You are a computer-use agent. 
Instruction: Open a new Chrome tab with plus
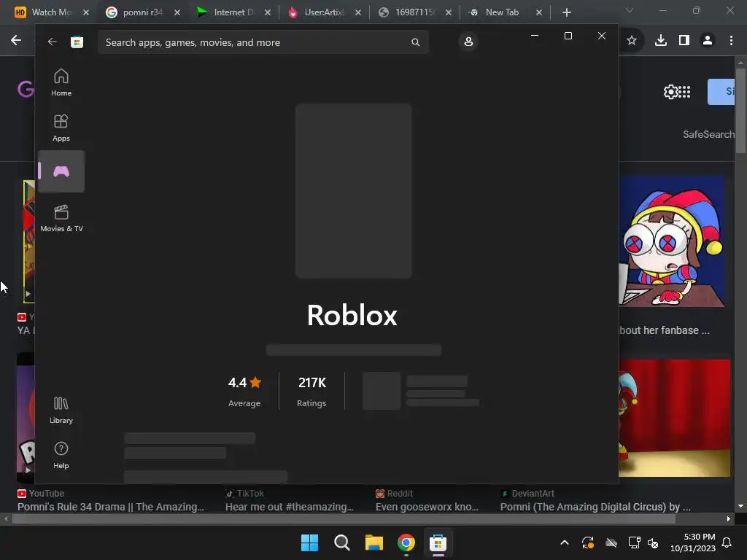coord(566,12)
